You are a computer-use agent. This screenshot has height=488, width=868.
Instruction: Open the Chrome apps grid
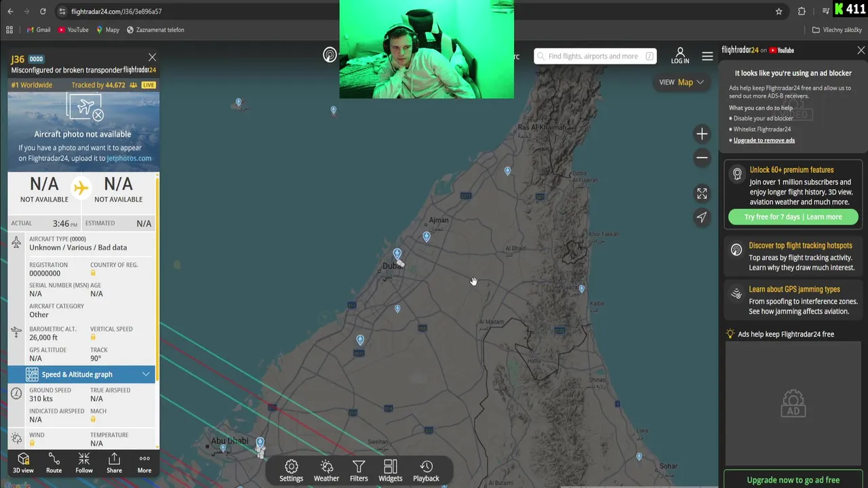click(x=9, y=30)
